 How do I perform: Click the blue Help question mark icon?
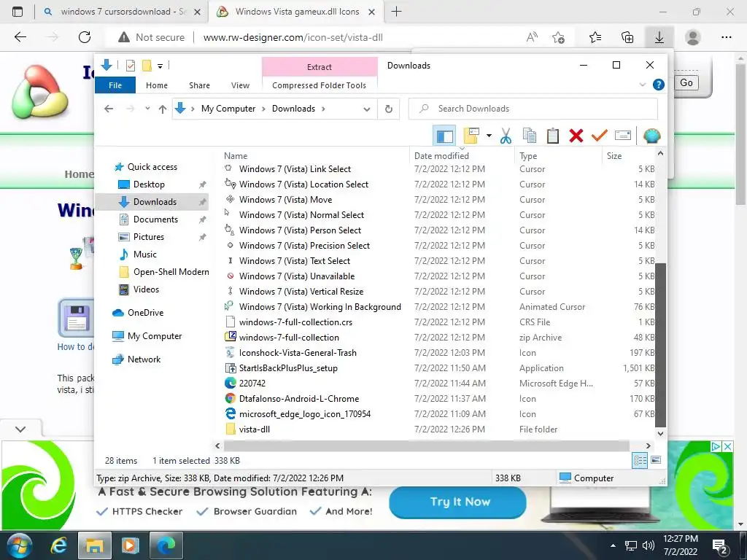[x=659, y=85]
